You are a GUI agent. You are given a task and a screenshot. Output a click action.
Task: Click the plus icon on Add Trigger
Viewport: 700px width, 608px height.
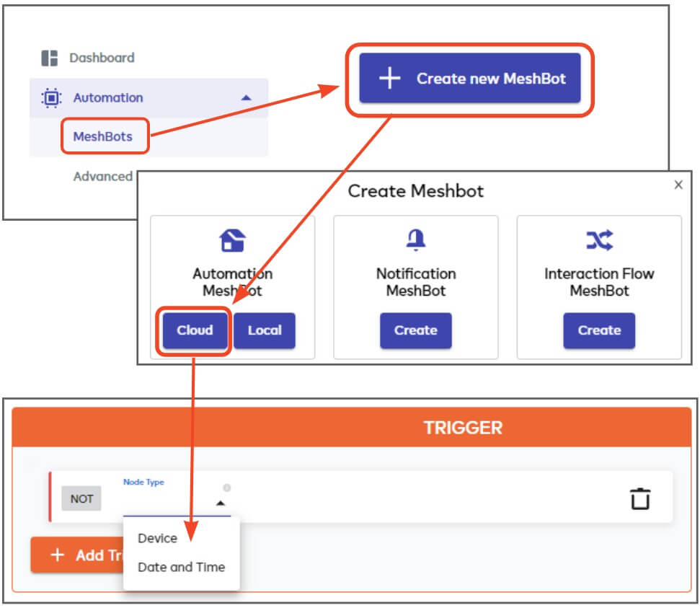point(57,555)
